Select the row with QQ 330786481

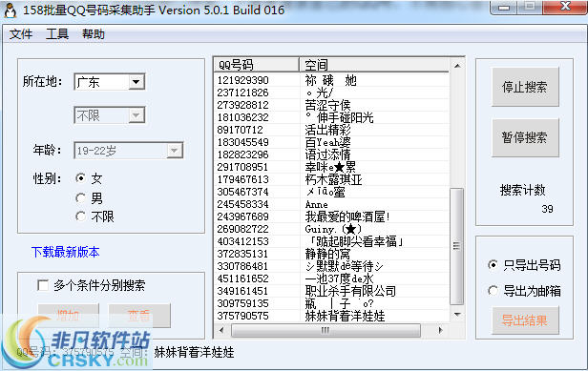click(332, 266)
